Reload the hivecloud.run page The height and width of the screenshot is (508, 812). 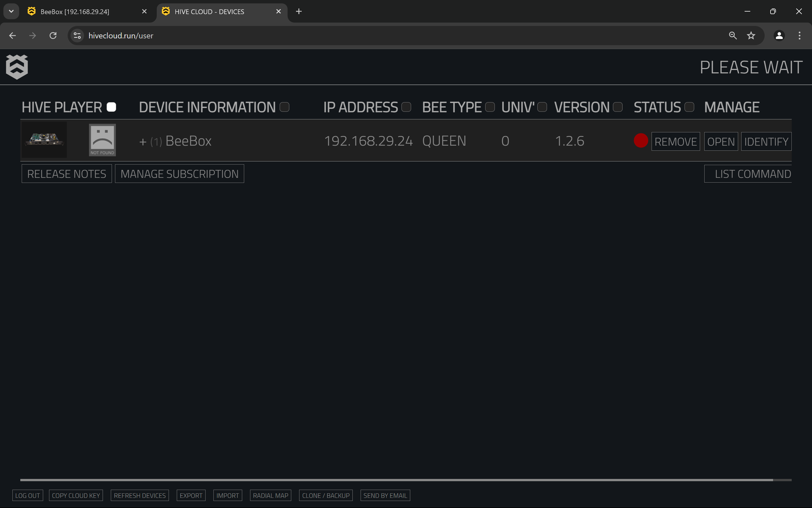(53, 36)
